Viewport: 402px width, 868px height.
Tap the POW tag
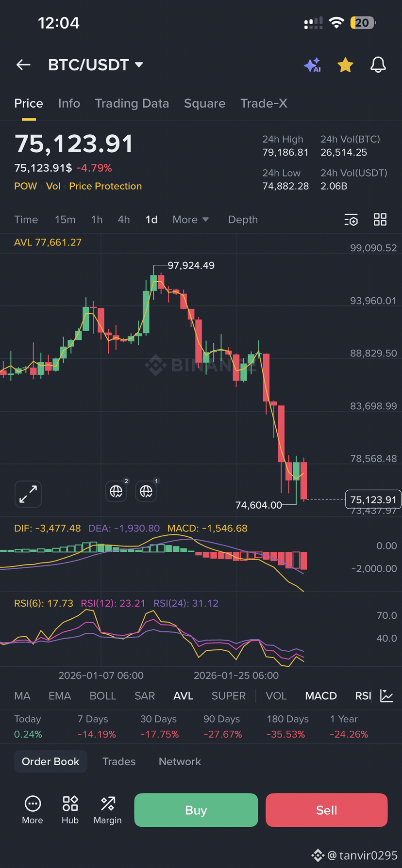[25, 186]
